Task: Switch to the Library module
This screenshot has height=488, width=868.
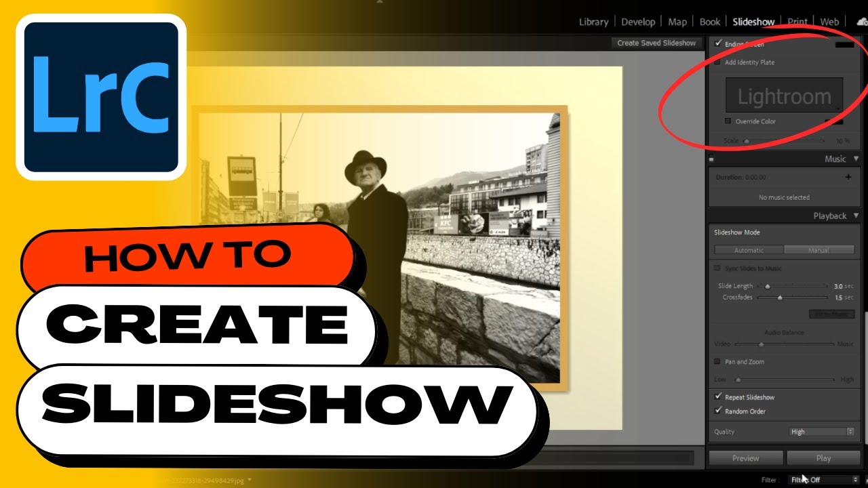Action: point(593,22)
